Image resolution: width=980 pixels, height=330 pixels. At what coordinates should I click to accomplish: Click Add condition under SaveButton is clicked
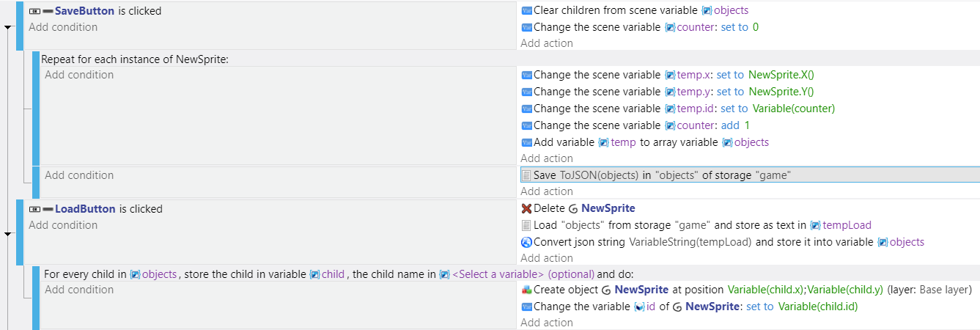63,27
